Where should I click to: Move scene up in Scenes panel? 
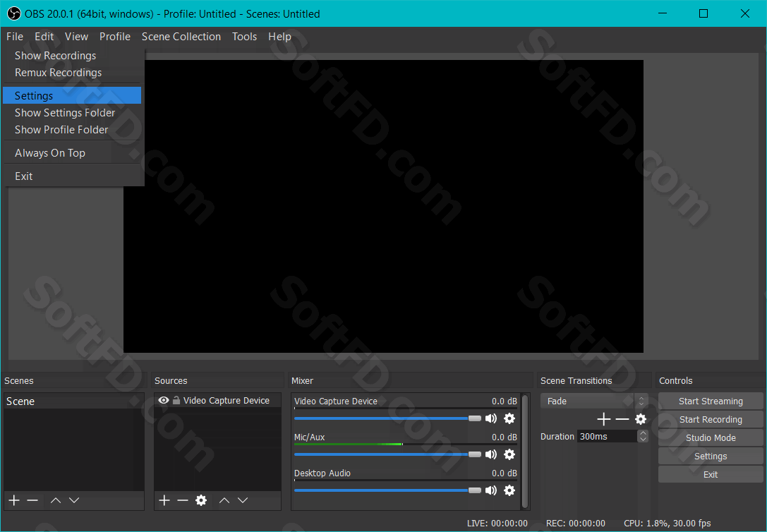[x=56, y=500]
